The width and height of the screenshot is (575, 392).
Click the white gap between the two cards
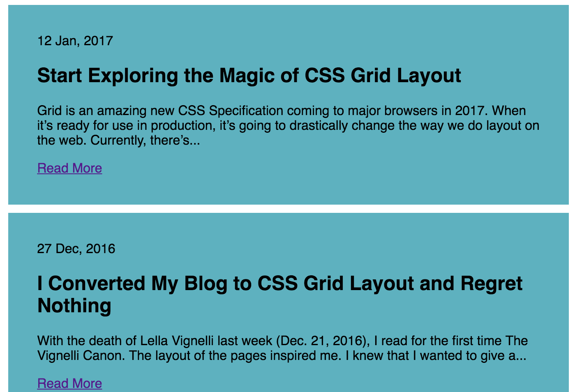point(289,209)
